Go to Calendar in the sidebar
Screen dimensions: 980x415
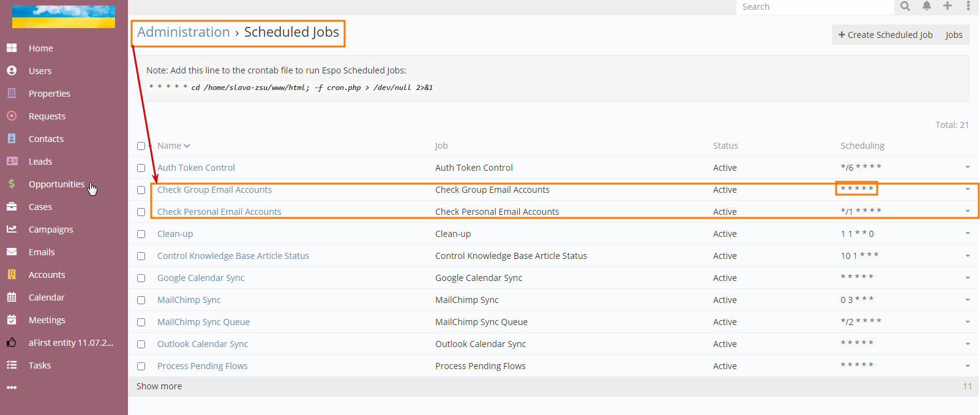click(47, 297)
